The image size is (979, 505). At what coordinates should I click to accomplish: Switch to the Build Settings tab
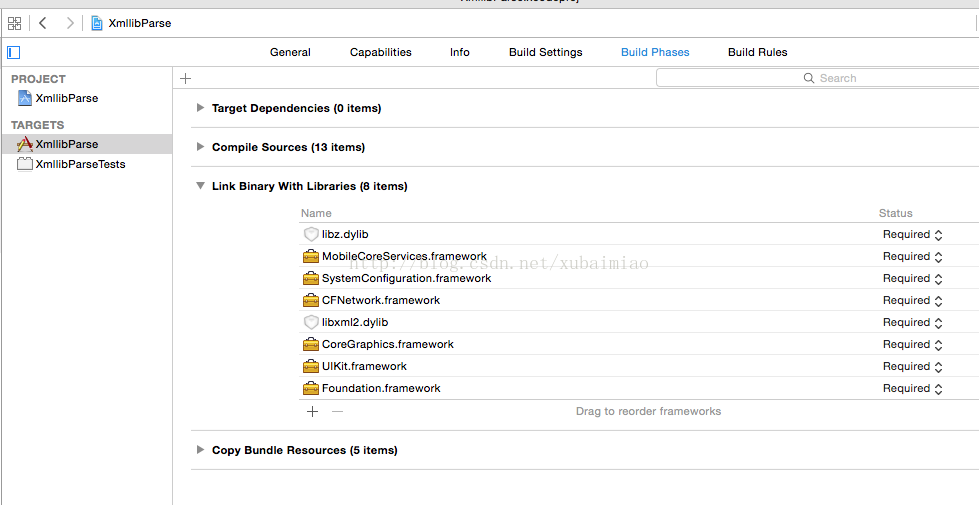coord(546,52)
